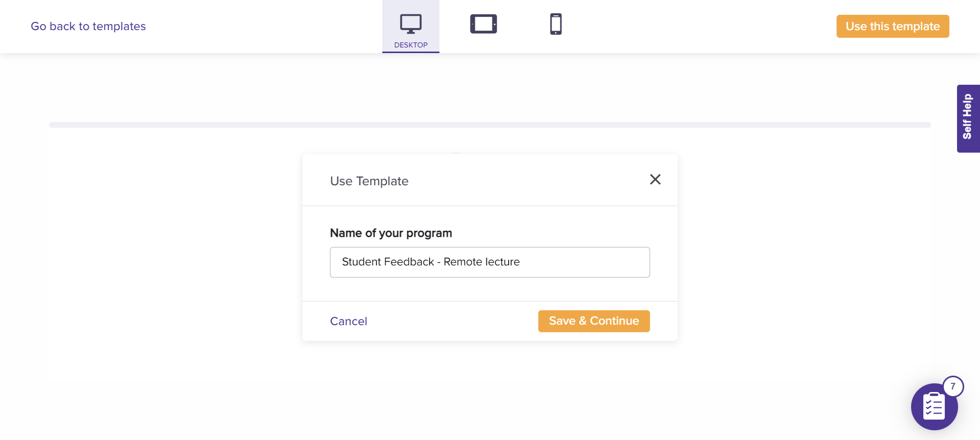Open the checklist clipboard widget
This screenshot has width=980, height=440.
pyautogui.click(x=934, y=407)
